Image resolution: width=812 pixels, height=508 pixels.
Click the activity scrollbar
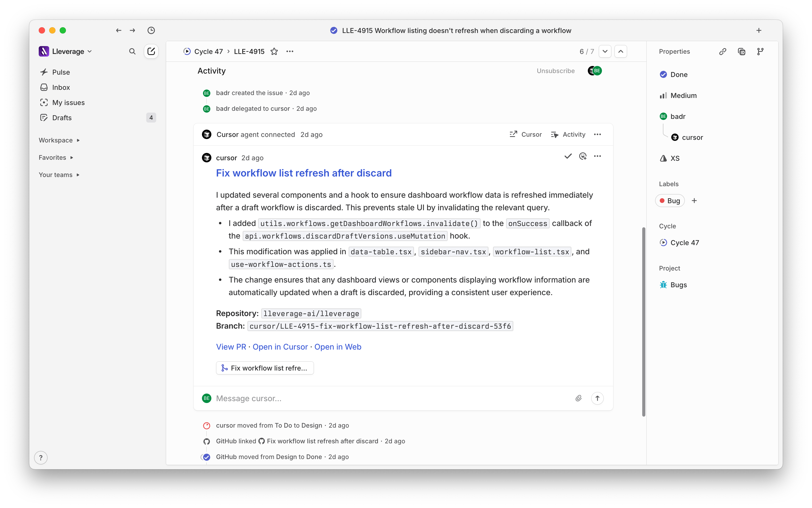[644, 322]
